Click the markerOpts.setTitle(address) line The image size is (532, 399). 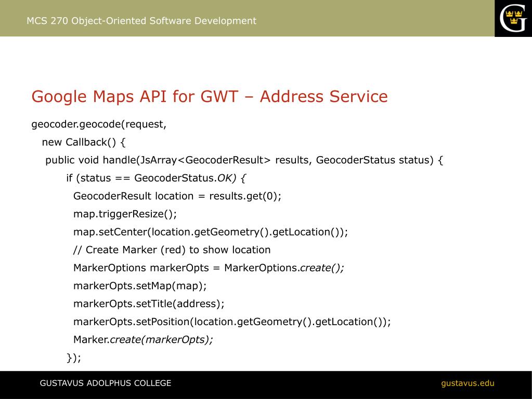[x=149, y=304]
